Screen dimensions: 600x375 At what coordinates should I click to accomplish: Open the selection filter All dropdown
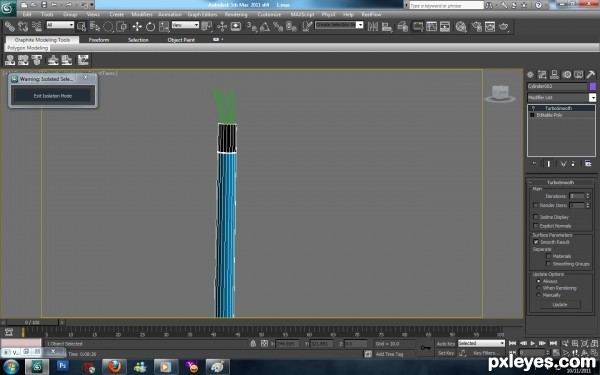(60, 25)
